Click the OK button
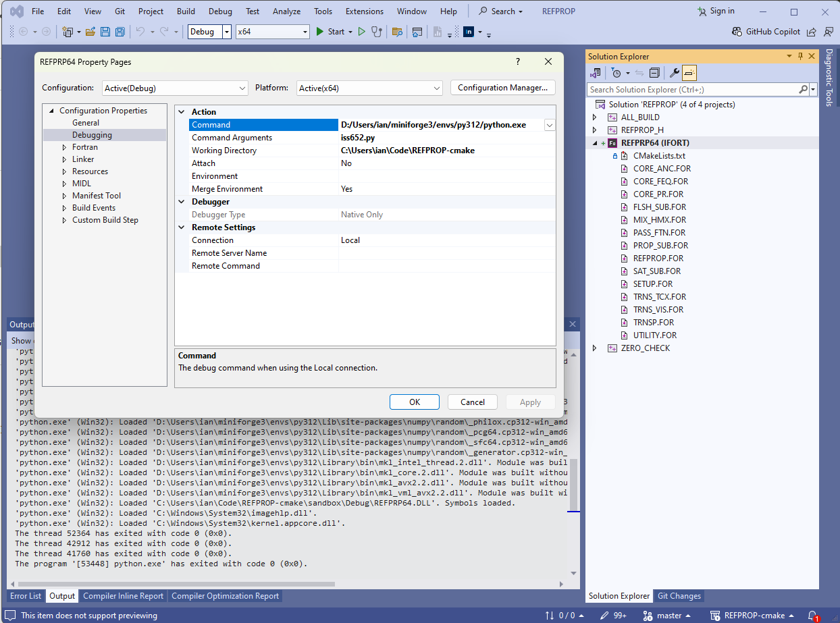The height and width of the screenshot is (623, 840). point(415,402)
